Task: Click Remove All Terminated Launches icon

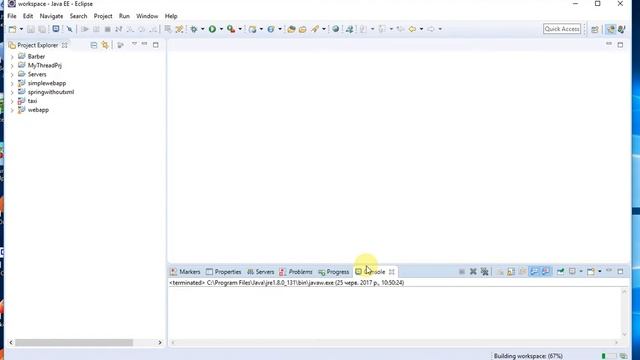Action: (x=484, y=271)
